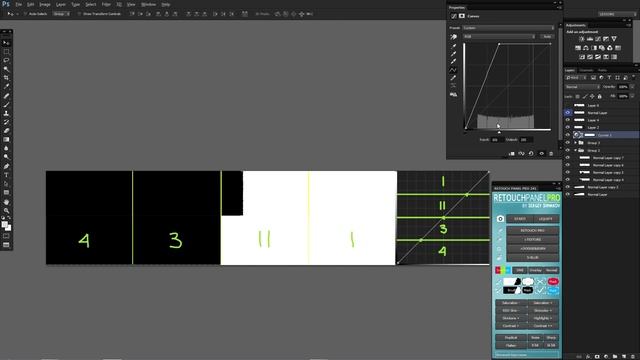This screenshot has width=640, height=360.
Task: Select the Dodge tool
Action: coord(6,157)
